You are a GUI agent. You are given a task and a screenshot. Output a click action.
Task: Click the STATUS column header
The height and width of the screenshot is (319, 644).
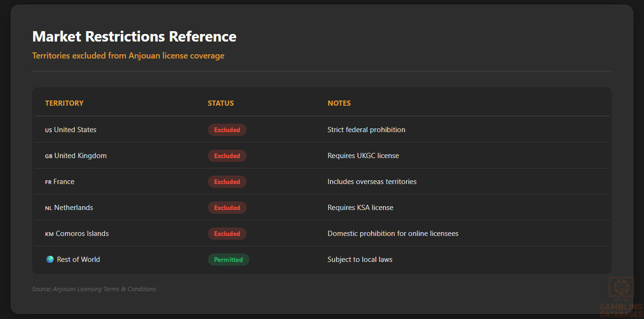click(221, 103)
